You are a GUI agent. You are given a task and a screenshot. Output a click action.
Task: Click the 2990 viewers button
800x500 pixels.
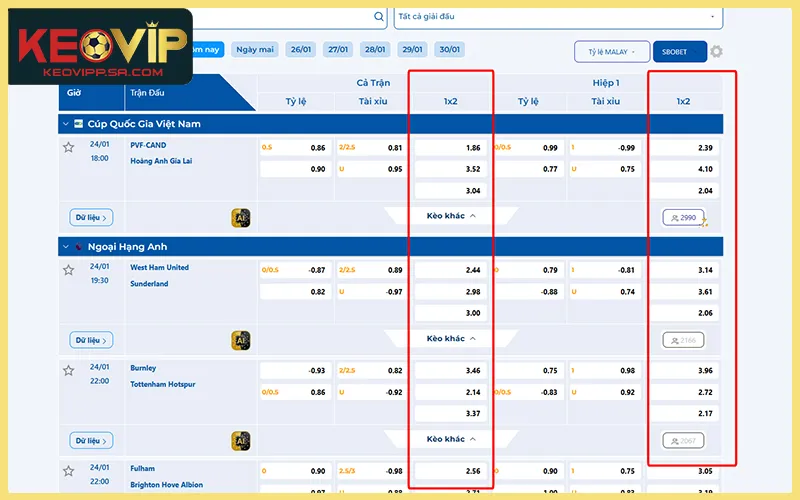683,217
